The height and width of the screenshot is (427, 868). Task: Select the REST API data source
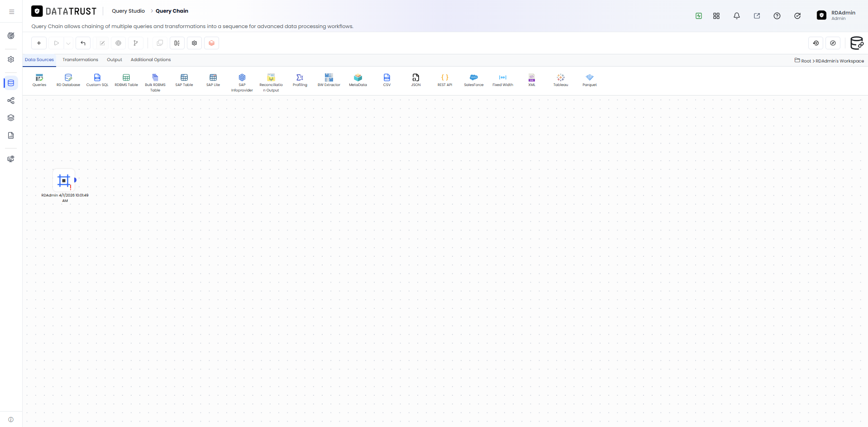tap(445, 80)
